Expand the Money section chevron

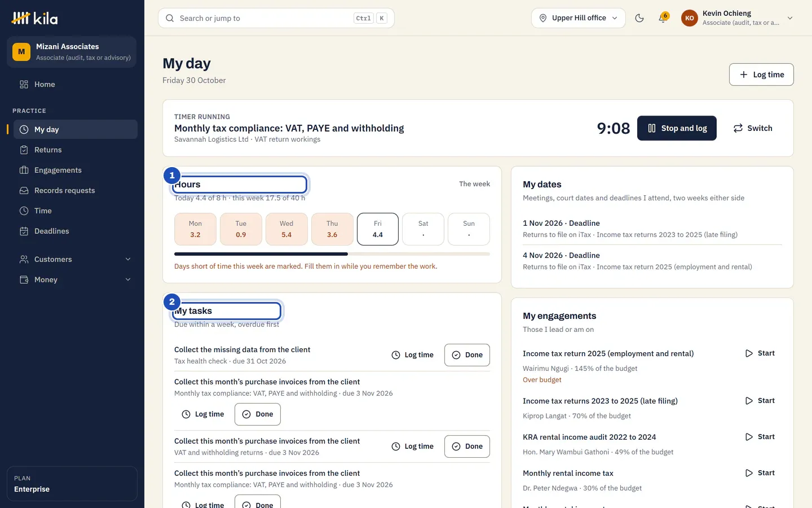[128, 279]
